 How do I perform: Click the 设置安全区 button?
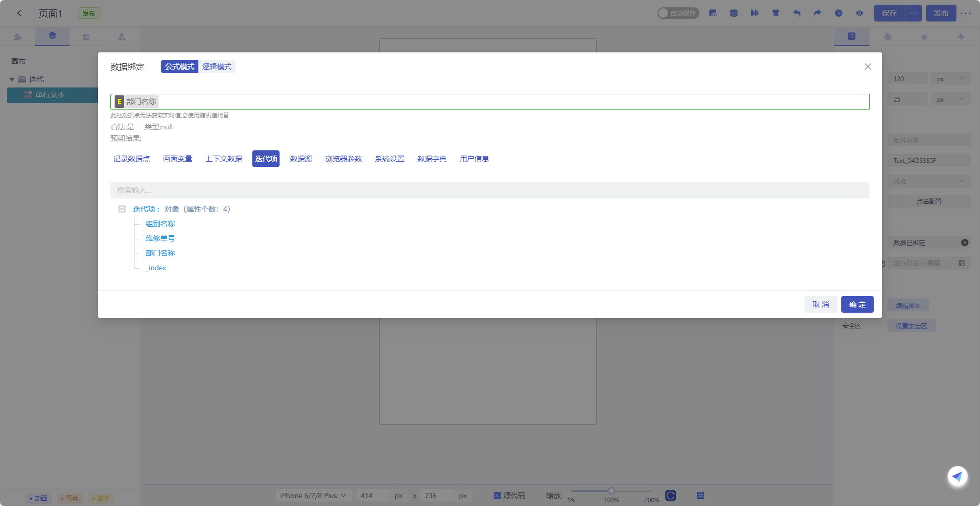[x=911, y=326]
